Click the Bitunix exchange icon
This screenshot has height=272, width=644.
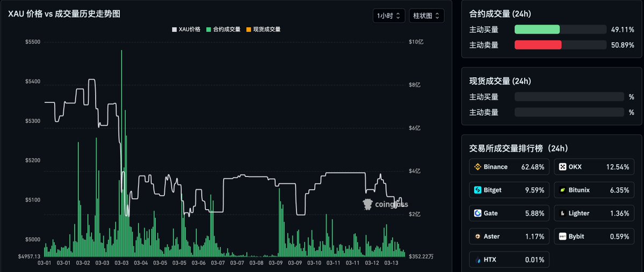[x=562, y=190]
